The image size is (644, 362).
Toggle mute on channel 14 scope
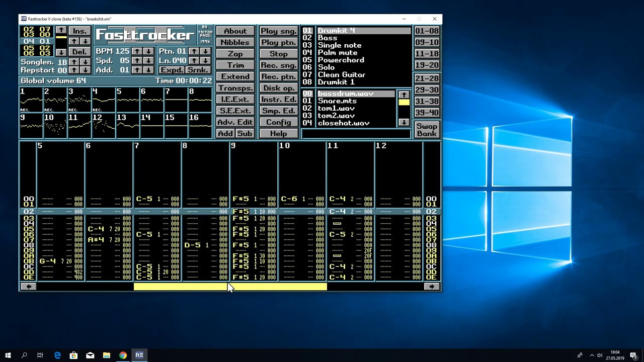(x=152, y=126)
